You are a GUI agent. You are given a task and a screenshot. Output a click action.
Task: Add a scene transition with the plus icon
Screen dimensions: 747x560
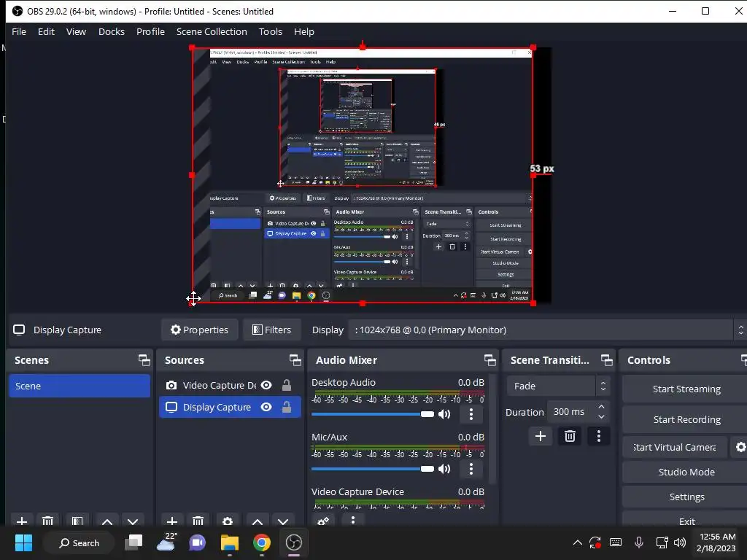[x=541, y=436]
